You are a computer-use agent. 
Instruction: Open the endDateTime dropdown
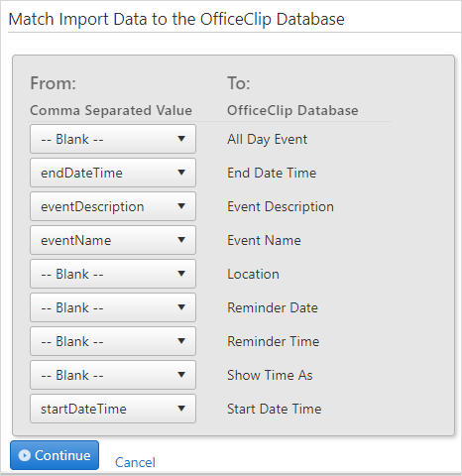click(x=113, y=173)
